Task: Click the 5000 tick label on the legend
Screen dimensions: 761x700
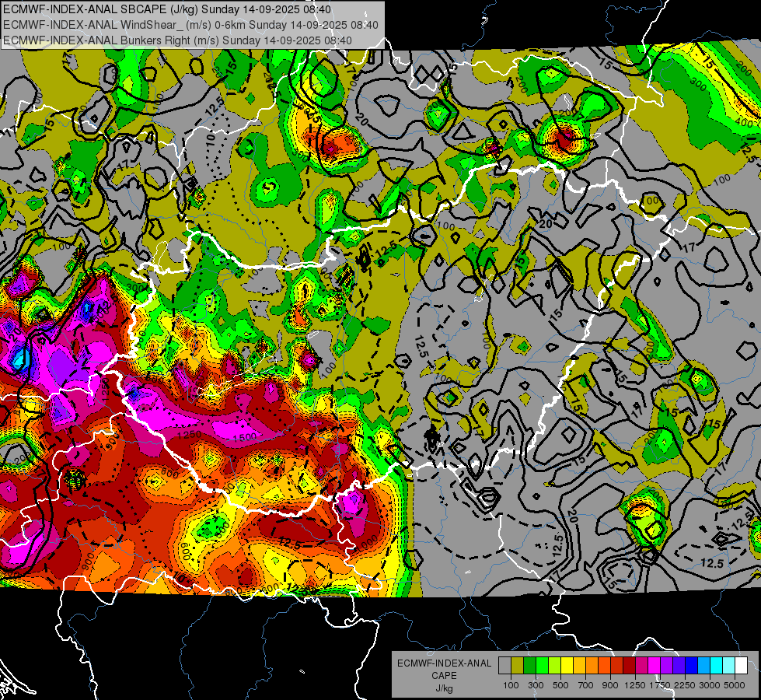Action: [735, 685]
